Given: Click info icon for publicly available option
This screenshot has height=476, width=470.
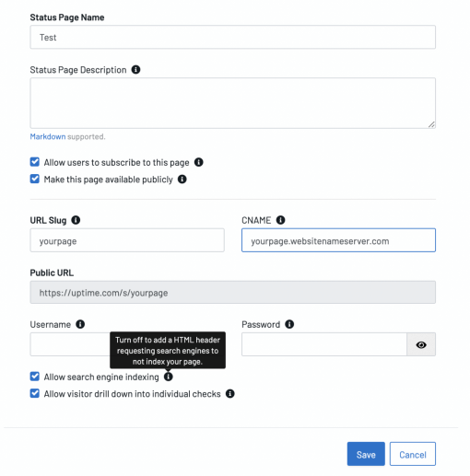Looking at the screenshot, I should tap(182, 179).
